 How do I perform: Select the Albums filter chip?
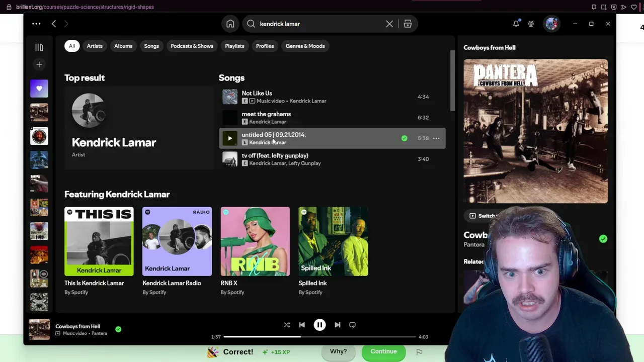coord(123,46)
